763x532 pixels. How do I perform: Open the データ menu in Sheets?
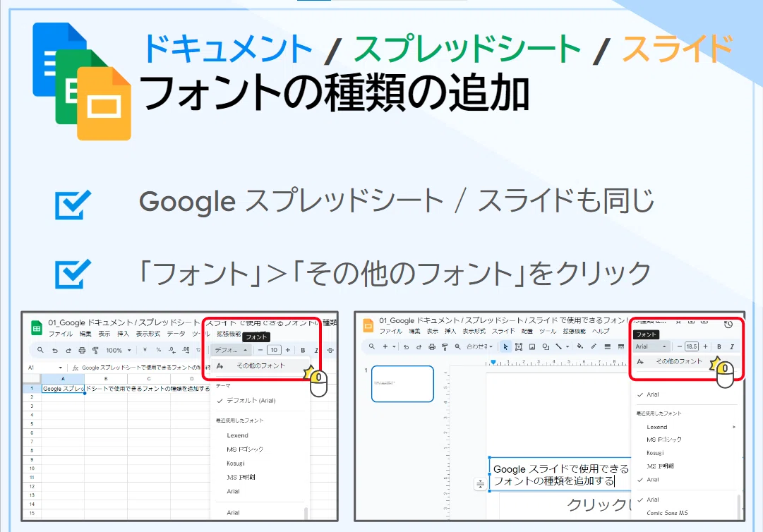(x=176, y=334)
